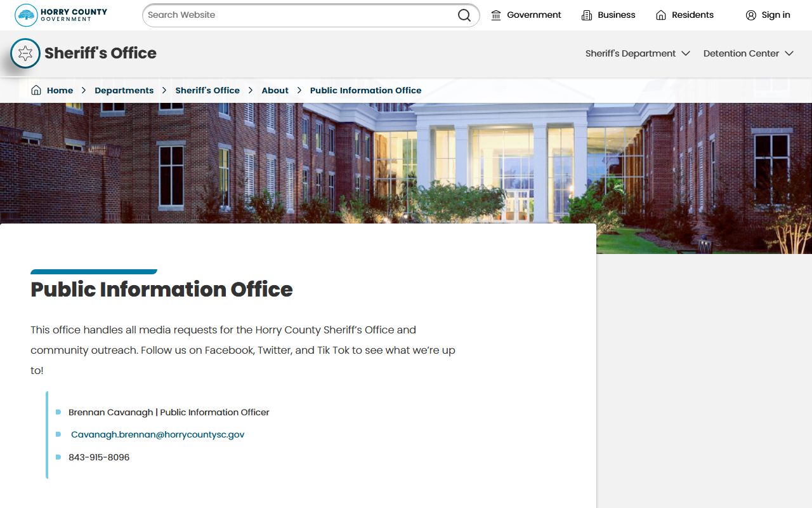This screenshot has width=812, height=508.
Task: Go to the About breadcrumb
Action: pos(275,90)
